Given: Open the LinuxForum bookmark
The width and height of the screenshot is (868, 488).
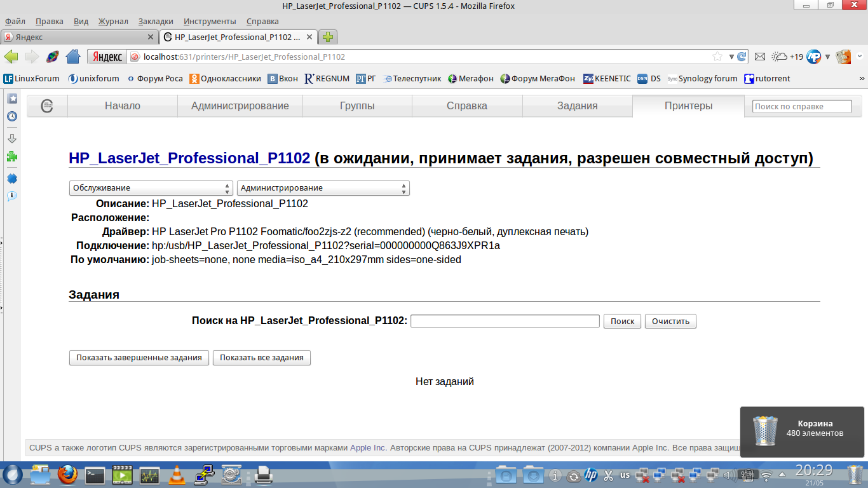Looking at the screenshot, I should point(32,79).
